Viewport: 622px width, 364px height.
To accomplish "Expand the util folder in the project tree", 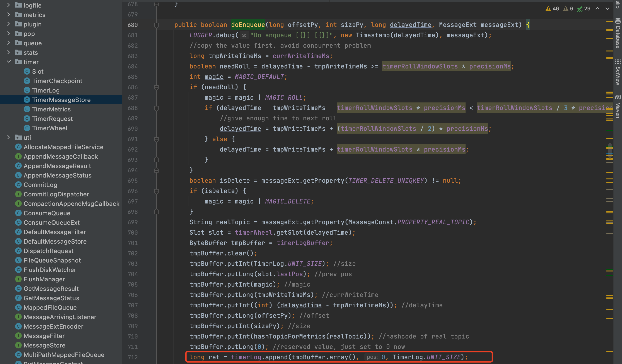I will pos(9,137).
